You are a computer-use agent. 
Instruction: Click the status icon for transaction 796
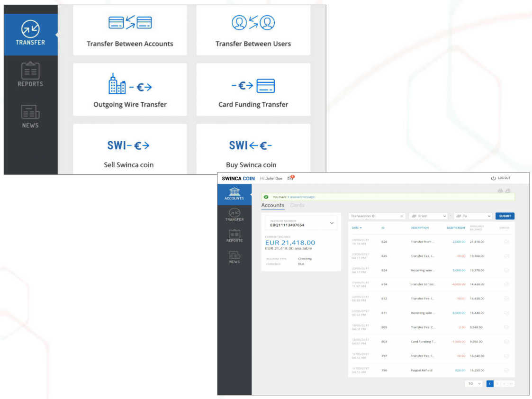506,371
